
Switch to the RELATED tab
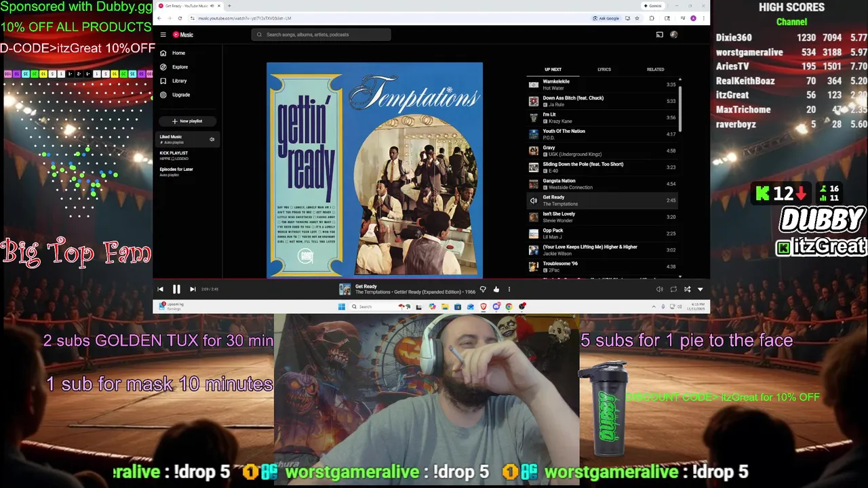point(655,69)
